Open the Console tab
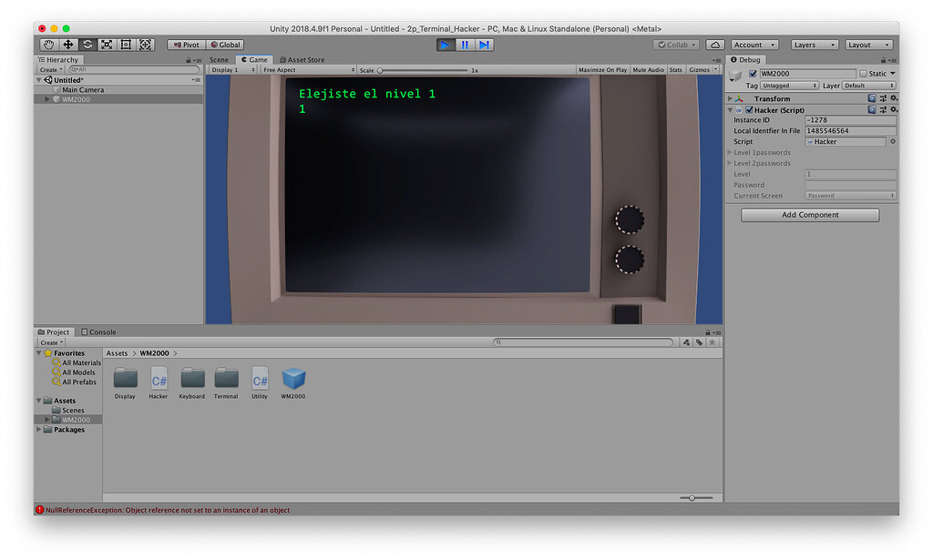This screenshot has width=933, height=560. pos(98,331)
